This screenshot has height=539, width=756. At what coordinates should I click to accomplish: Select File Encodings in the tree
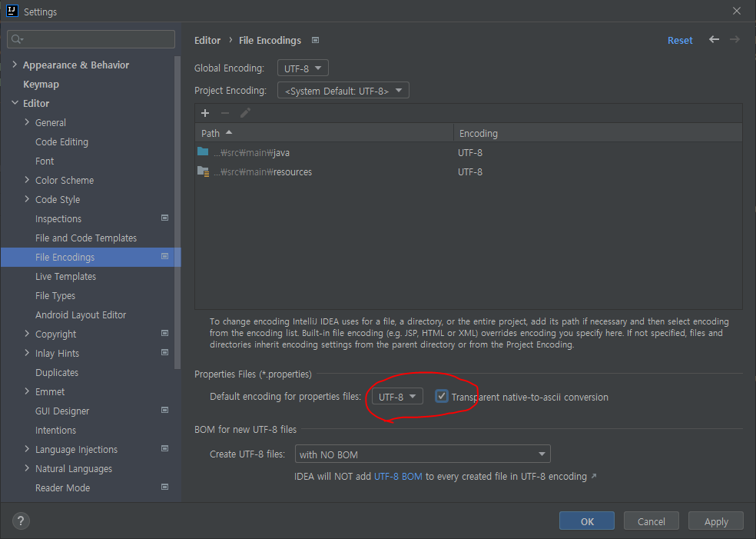pos(91,257)
